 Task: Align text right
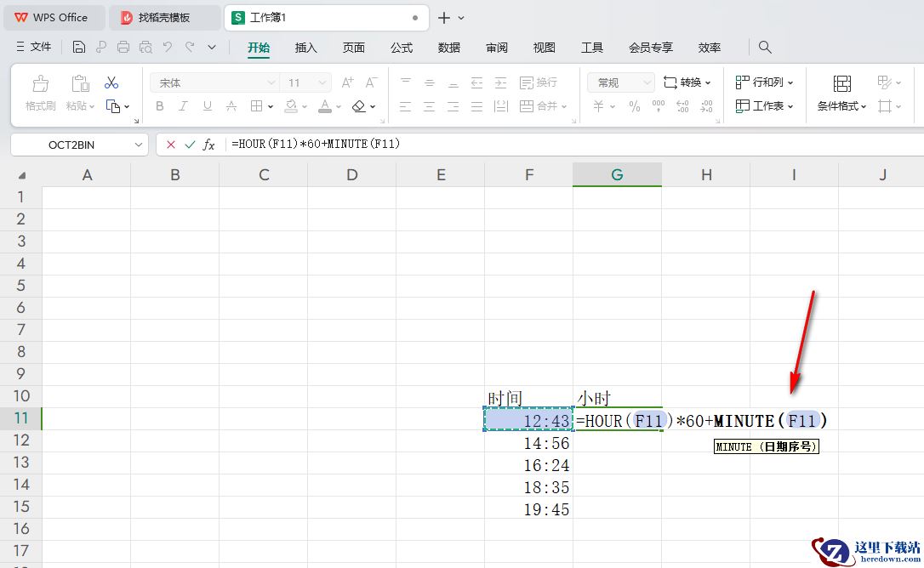pos(453,106)
